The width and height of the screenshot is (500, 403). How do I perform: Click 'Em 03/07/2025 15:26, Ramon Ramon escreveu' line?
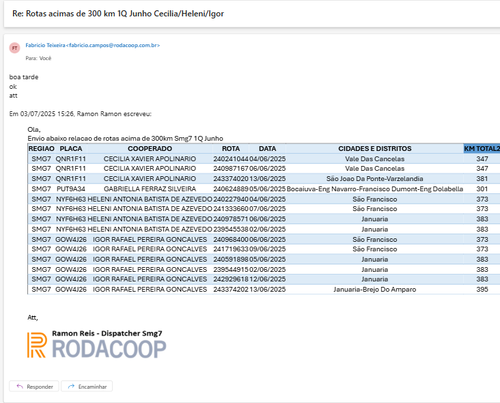tap(80, 114)
